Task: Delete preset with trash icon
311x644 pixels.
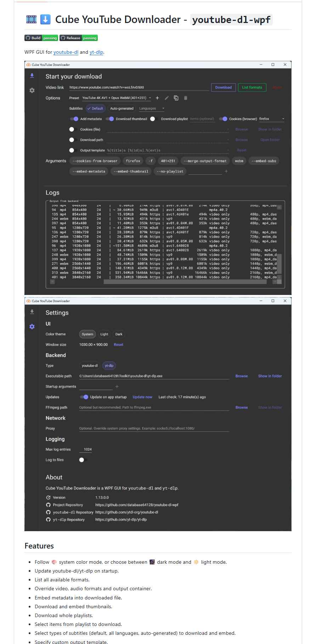Action: pyautogui.click(x=185, y=98)
